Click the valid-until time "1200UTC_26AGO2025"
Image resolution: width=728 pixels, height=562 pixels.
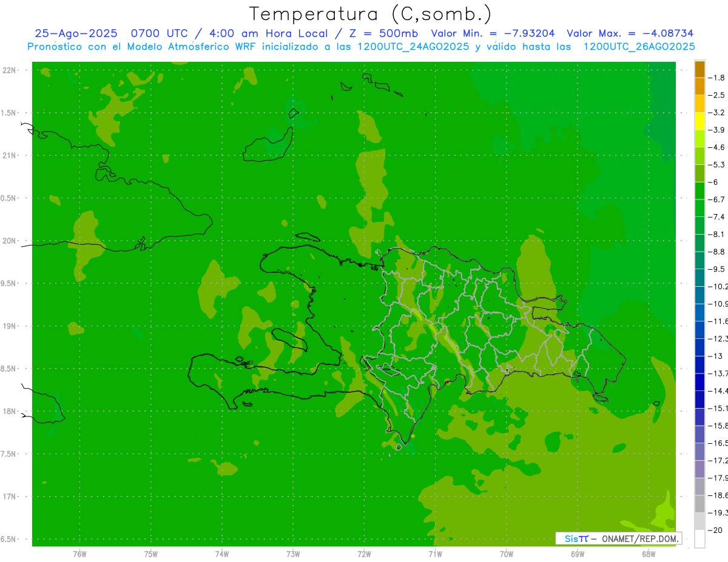[x=639, y=47]
